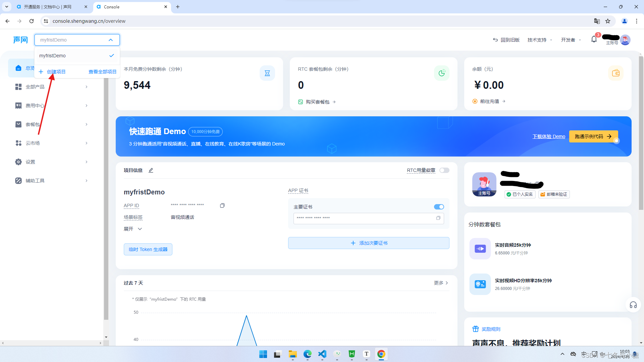This screenshot has height=362, width=644.
Task: Open the headset support widget
Action: click(x=633, y=305)
